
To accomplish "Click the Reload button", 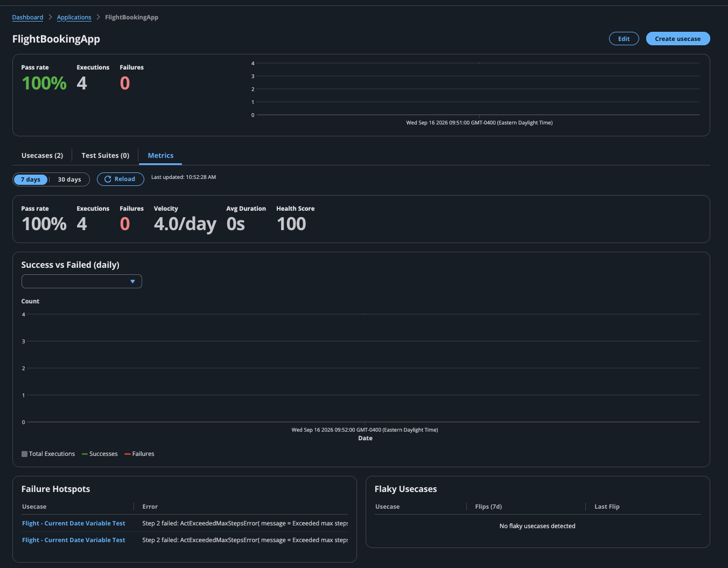I will point(120,179).
